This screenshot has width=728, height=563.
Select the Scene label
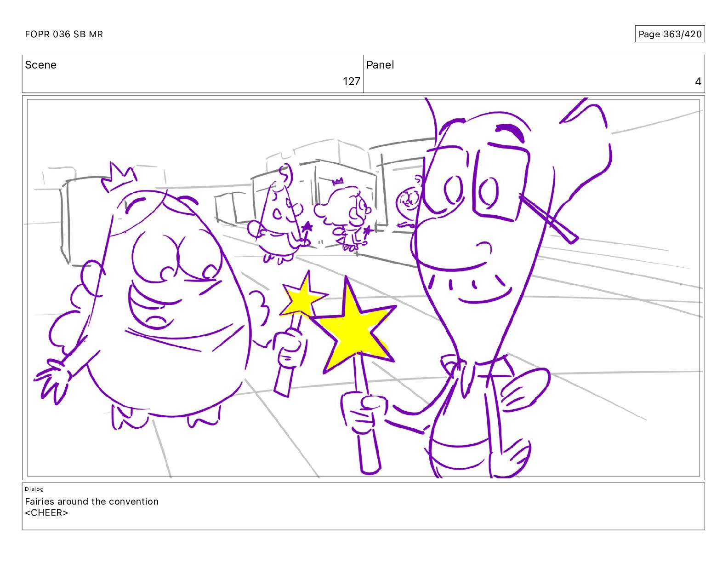pos(40,65)
